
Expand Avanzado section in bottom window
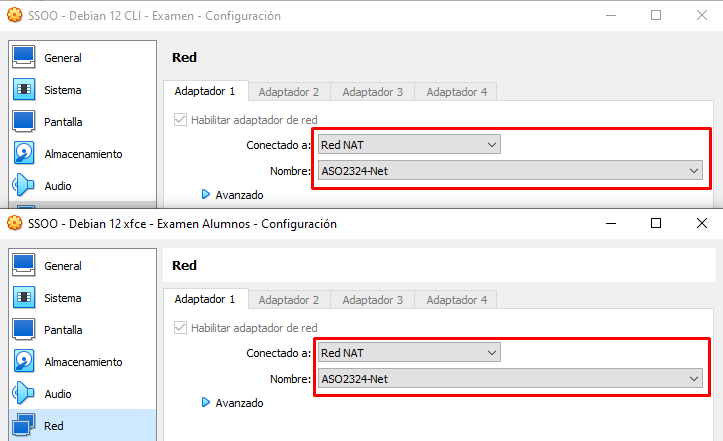coord(232,403)
